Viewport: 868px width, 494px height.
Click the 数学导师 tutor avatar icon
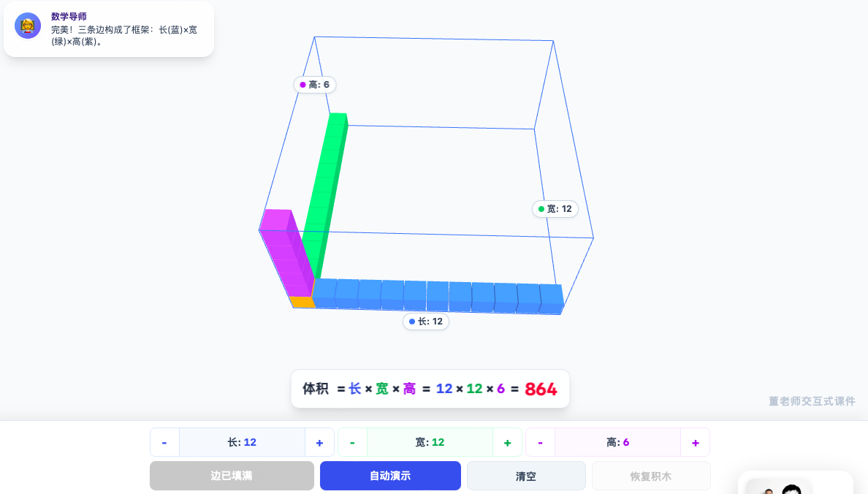pos(28,26)
